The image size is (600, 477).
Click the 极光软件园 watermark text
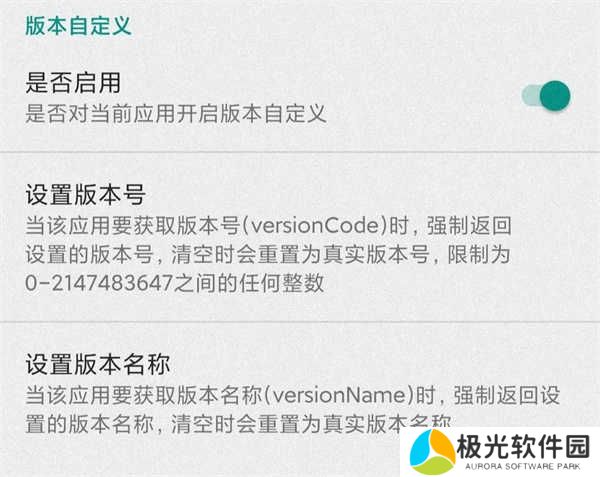(524, 446)
